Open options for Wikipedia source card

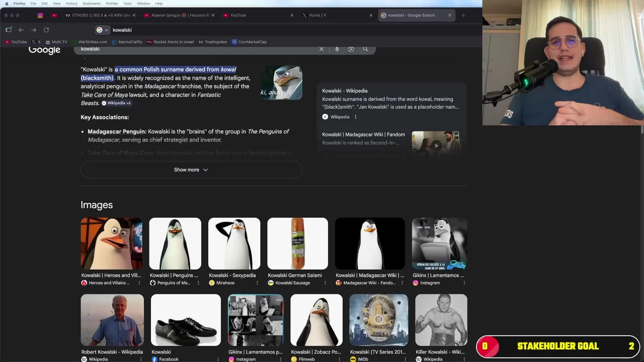(355, 117)
